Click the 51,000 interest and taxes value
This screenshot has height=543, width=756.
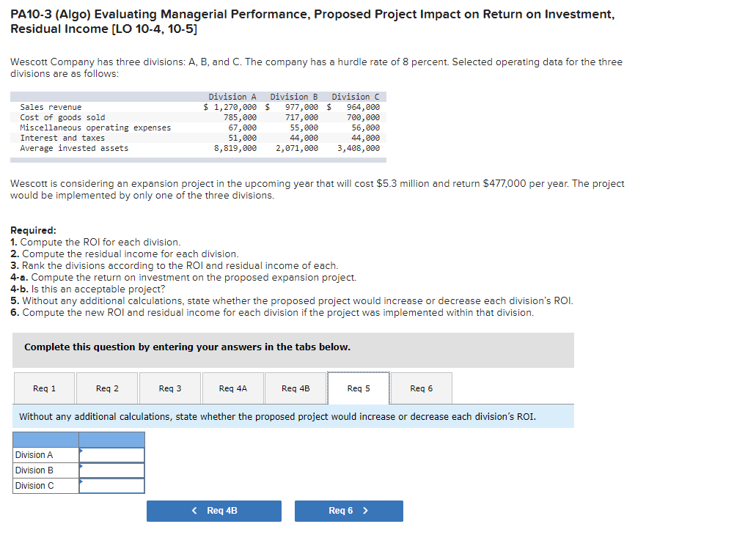[243, 138]
